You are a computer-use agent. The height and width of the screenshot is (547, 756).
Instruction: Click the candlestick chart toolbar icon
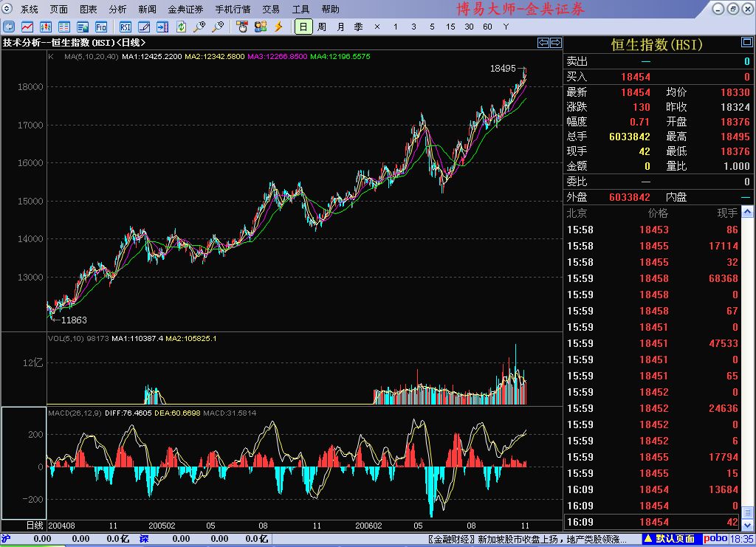coord(44,27)
